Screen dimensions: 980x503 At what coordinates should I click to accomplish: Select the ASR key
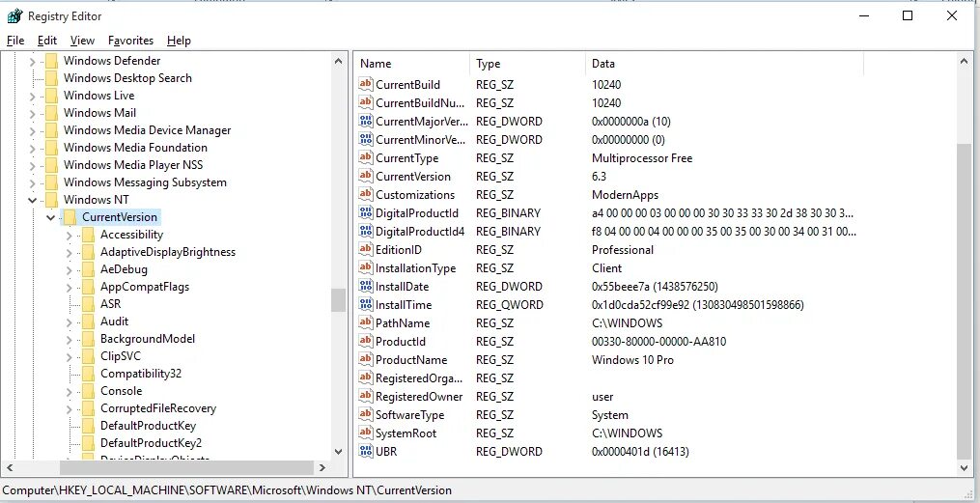tap(111, 304)
